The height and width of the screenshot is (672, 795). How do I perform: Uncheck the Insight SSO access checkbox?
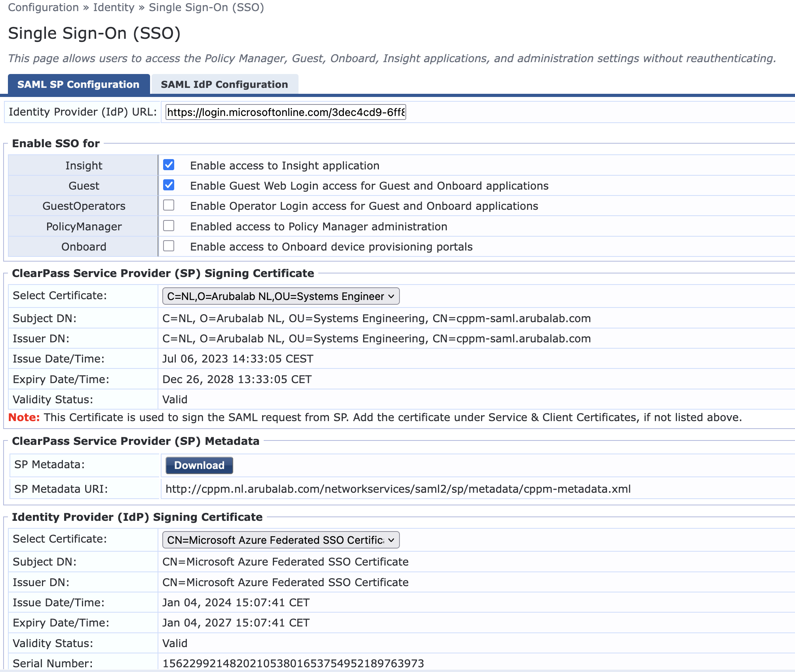click(169, 165)
